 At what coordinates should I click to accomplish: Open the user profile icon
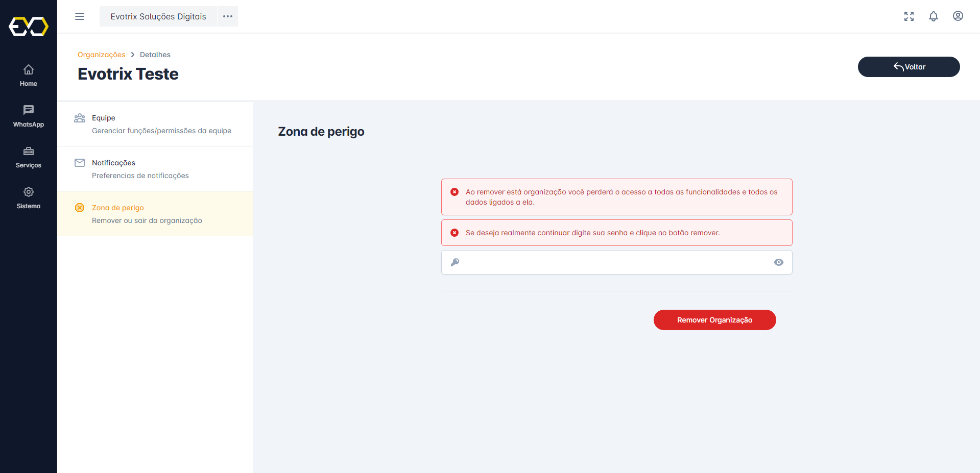pyautogui.click(x=958, y=16)
